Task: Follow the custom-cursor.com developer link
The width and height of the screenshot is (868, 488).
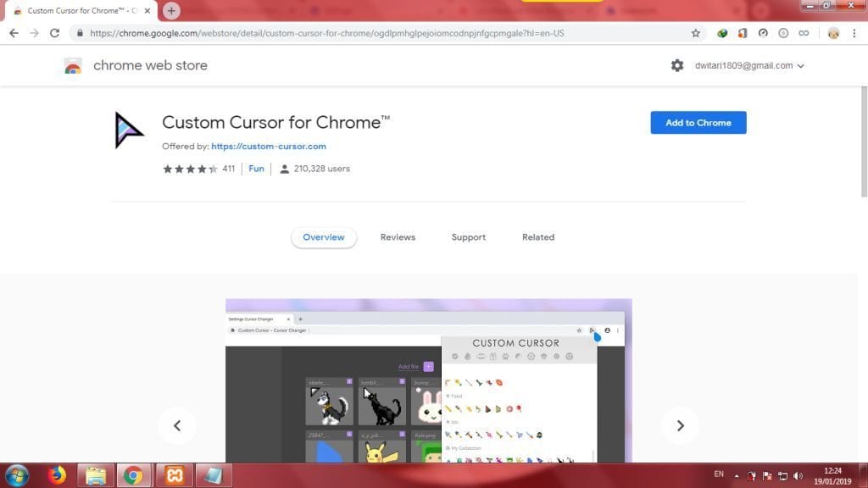Action: (x=268, y=146)
